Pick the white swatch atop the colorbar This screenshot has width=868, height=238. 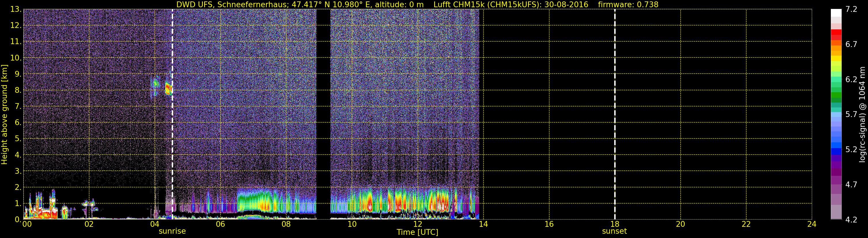[836, 13]
